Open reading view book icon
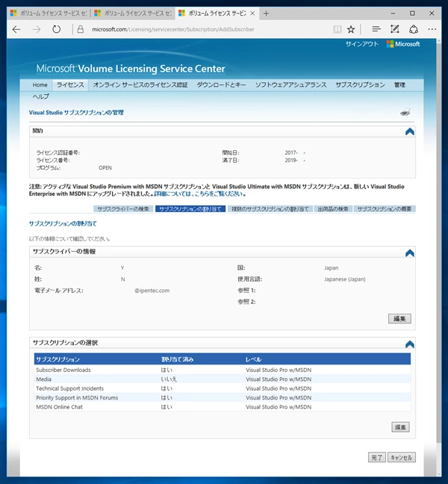This screenshot has width=448, height=484. (x=337, y=29)
